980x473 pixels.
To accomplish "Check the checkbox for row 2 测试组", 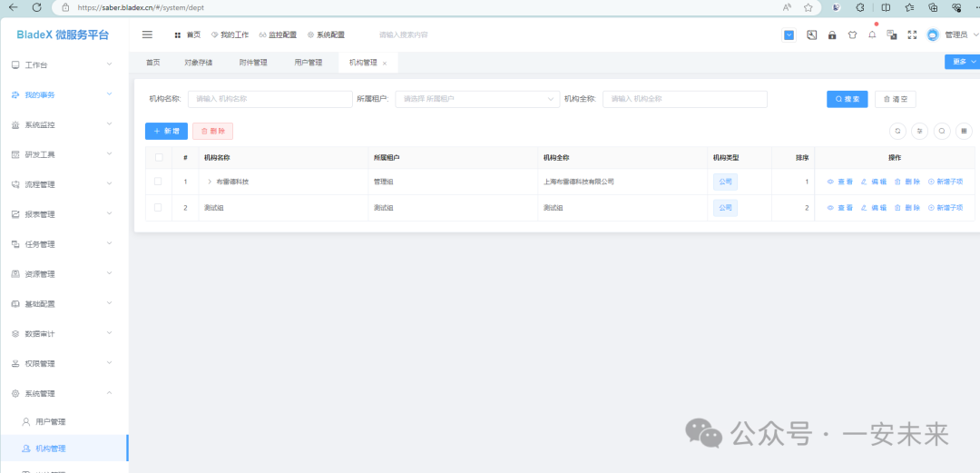I will 158,208.
